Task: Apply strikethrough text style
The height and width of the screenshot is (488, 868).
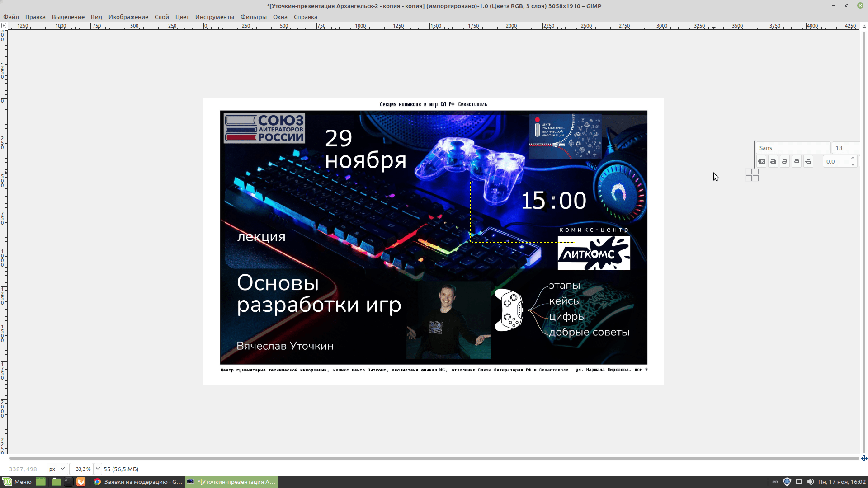Action: click(808, 161)
